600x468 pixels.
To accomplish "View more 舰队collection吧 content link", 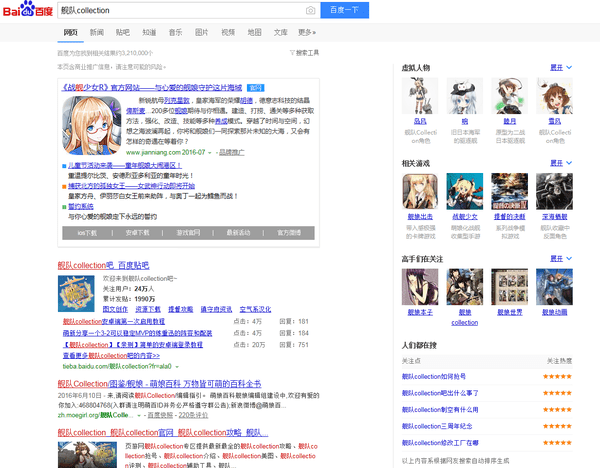I will pyautogui.click(x=111, y=355).
